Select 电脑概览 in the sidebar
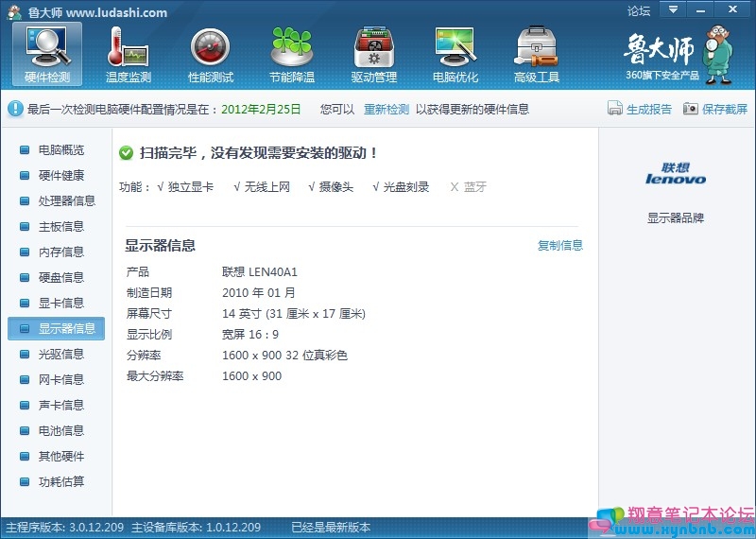 pos(60,150)
